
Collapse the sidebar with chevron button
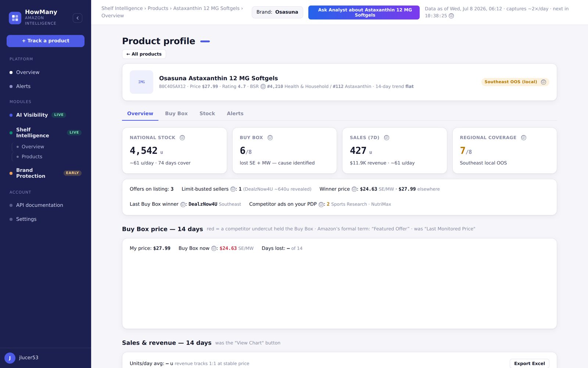78,18
